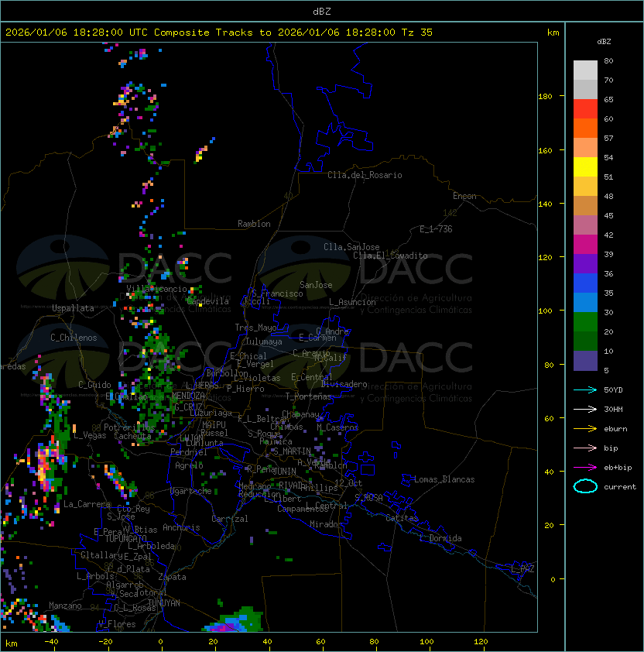This screenshot has height=652, width=644.
Task: Click the white 30HM arrow in legend
Action: coord(585,409)
